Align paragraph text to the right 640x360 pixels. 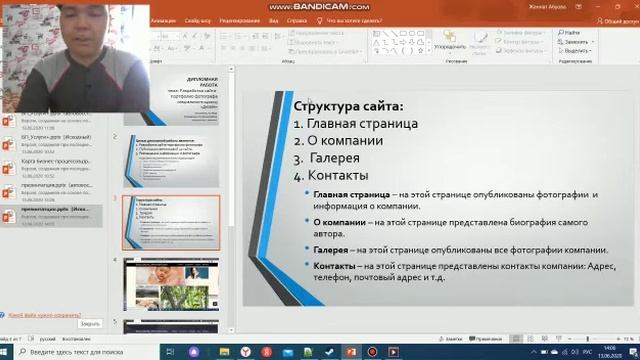242,49
